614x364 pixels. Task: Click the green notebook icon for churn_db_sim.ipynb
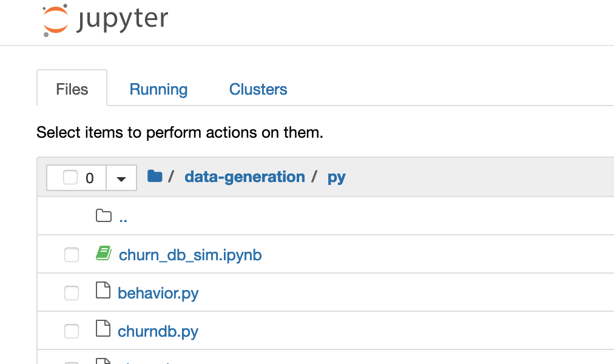click(x=104, y=253)
